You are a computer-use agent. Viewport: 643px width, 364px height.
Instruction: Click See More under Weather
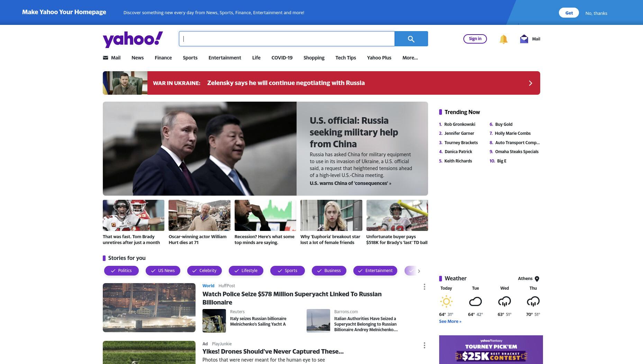pyautogui.click(x=450, y=321)
